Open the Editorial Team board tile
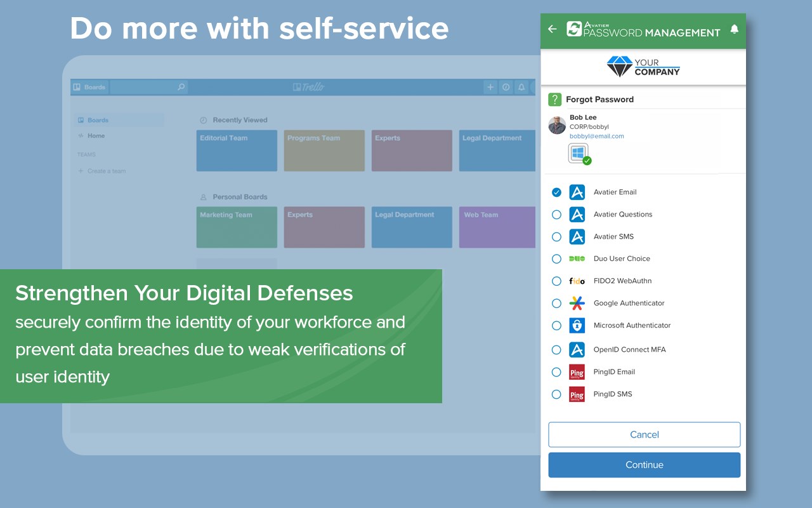The width and height of the screenshot is (812, 508). (237, 150)
